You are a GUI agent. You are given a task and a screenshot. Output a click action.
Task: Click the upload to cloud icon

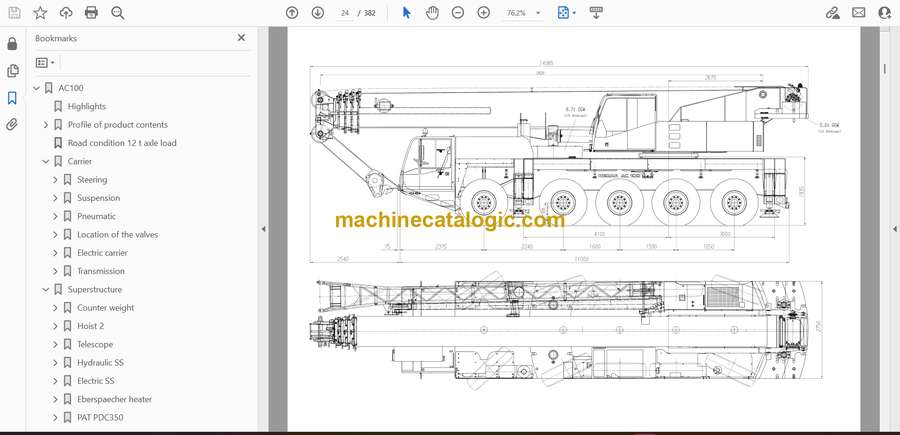click(66, 13)
